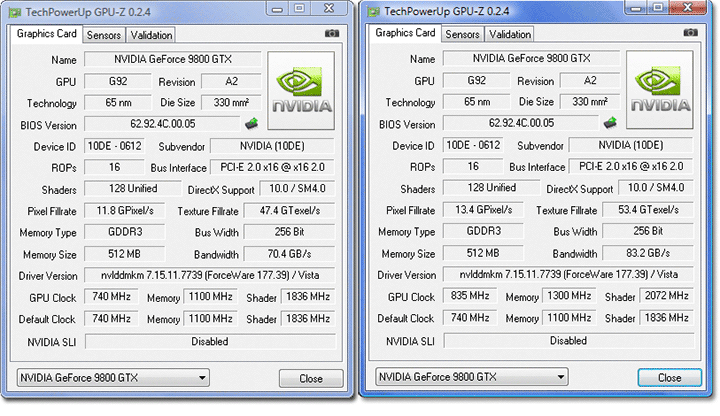The width and height of the screenshot is (720, 416).
Task: Click GPU Clock value 740 MHz in left window
Action: pyautogui.click(x=111, y=297)
